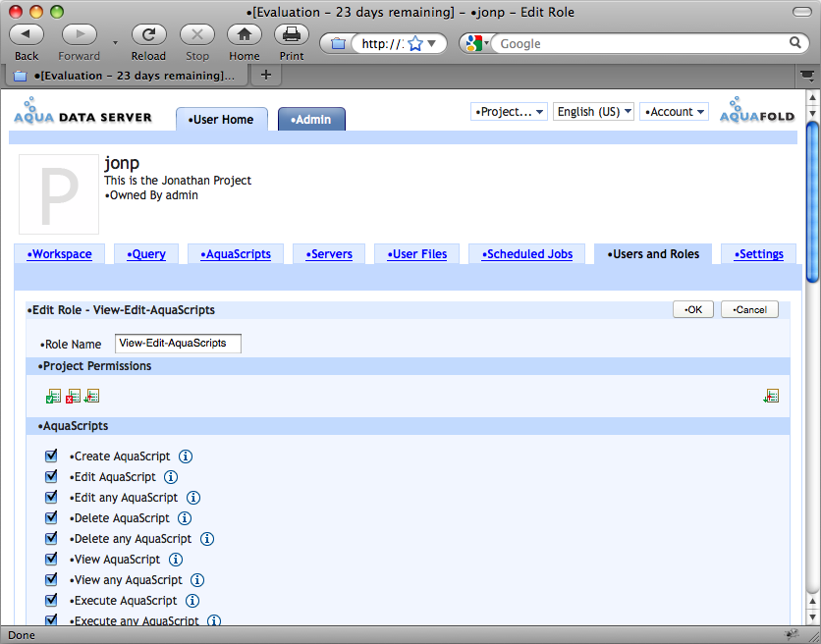821x644 pixels.
Task: Open the Scheduled Jobs tab
Action: click(527, 254)
